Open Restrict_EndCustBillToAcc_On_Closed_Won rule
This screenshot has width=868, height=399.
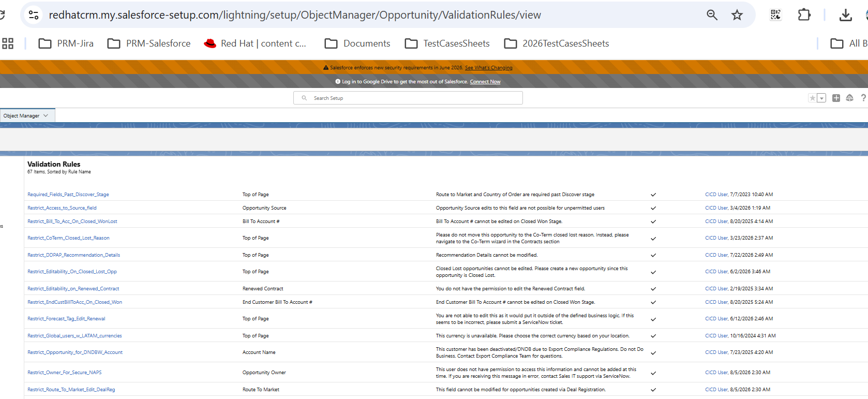click(75, 302)
